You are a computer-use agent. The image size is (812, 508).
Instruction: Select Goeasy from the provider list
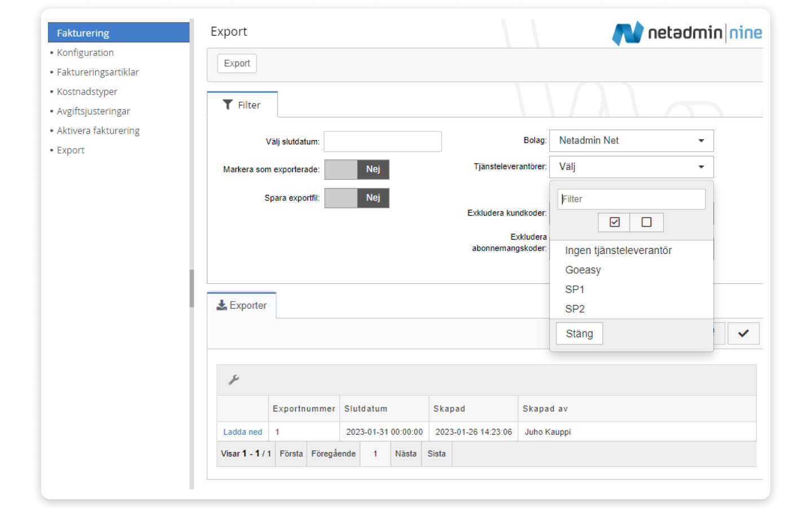(583, 270)
